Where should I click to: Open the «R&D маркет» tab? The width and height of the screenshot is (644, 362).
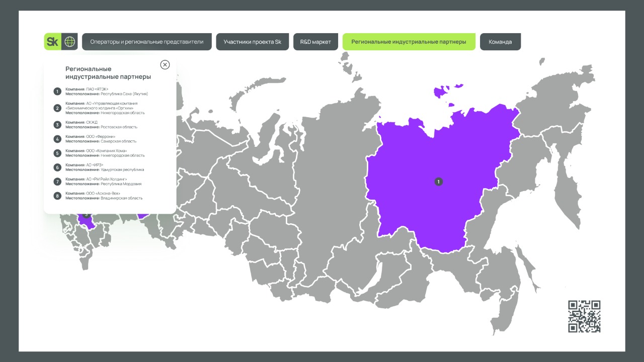[315, 42]
